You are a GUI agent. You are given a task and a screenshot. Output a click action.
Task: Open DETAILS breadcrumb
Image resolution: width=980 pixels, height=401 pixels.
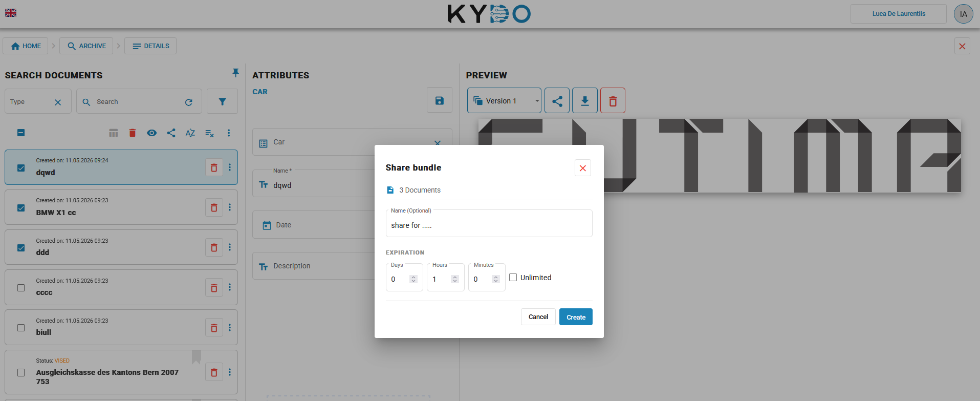click(x=150, y=46)
